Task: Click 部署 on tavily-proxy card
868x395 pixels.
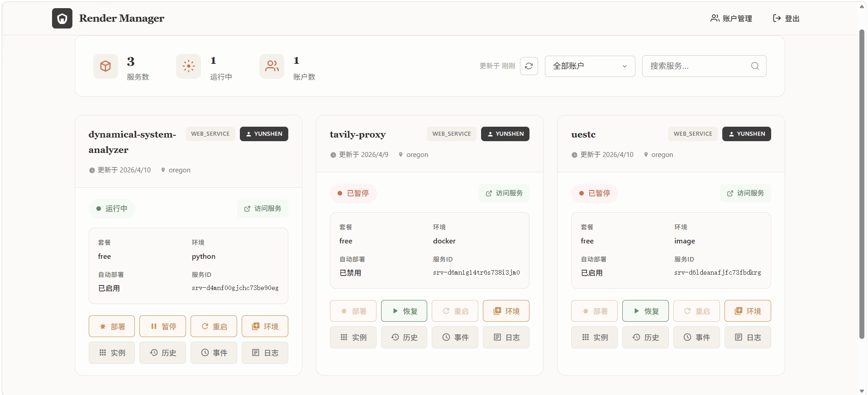Action: coord(353,311)
